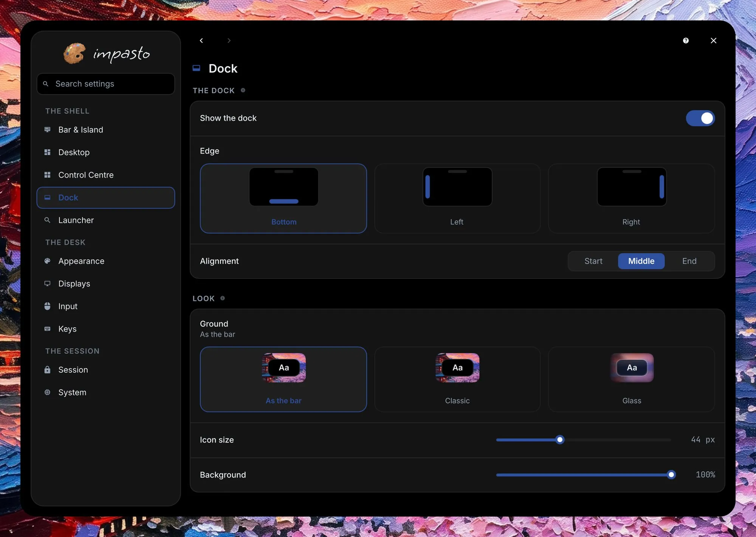Viewport: 756px width, 537px height.
Task: Click the search magnifier icon in sidebar
Action: click(46, 84)
